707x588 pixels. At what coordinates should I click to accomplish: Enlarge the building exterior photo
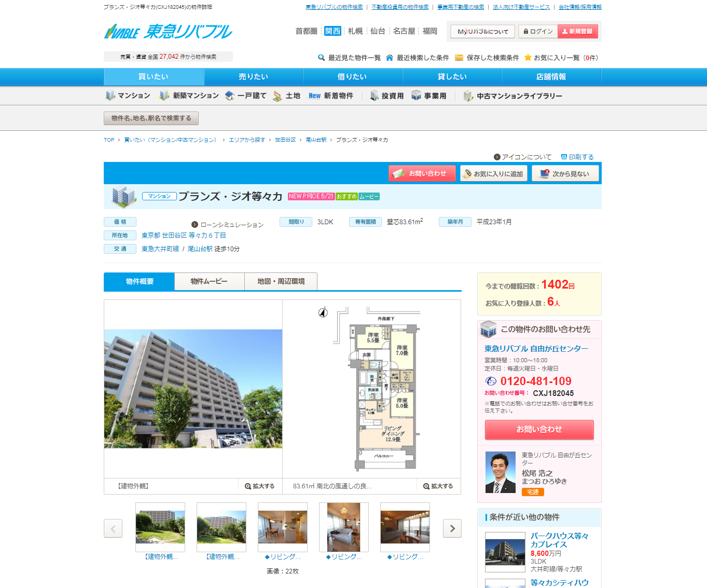[x=260, y=486]
